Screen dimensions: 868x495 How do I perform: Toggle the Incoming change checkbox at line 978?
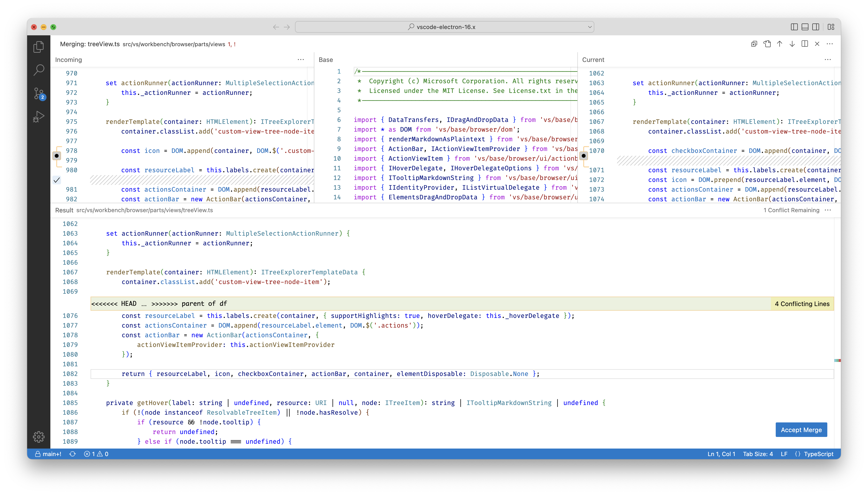57,156
